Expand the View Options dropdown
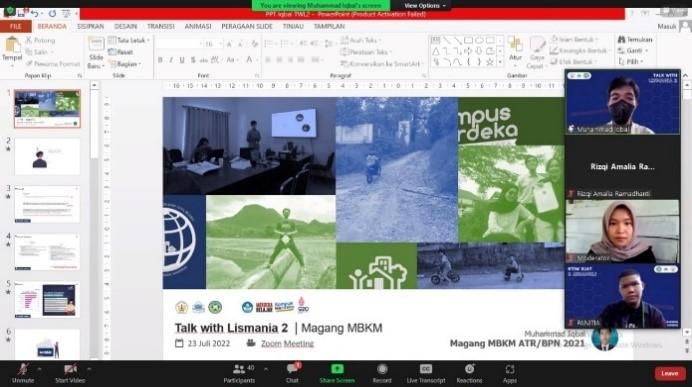692x387 pixels. (425, 6)
